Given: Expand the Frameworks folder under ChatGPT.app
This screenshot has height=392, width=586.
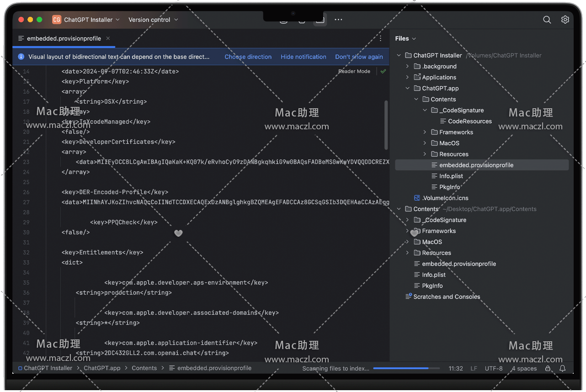Looking at the screenshot, I should click(x=425, y=132).
